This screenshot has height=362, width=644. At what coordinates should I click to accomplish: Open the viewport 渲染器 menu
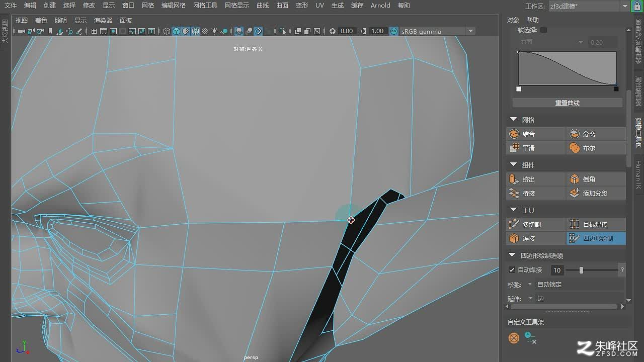(x=103, y=21)
